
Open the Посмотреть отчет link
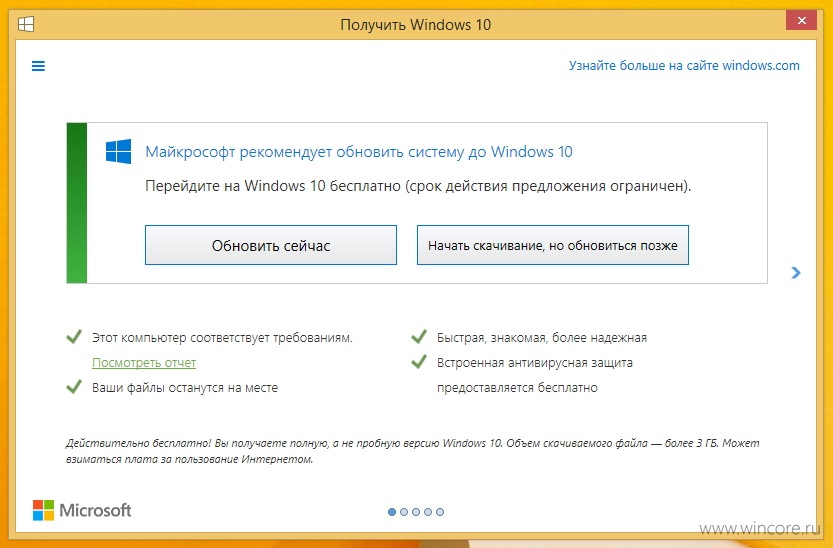click(144, 363)
